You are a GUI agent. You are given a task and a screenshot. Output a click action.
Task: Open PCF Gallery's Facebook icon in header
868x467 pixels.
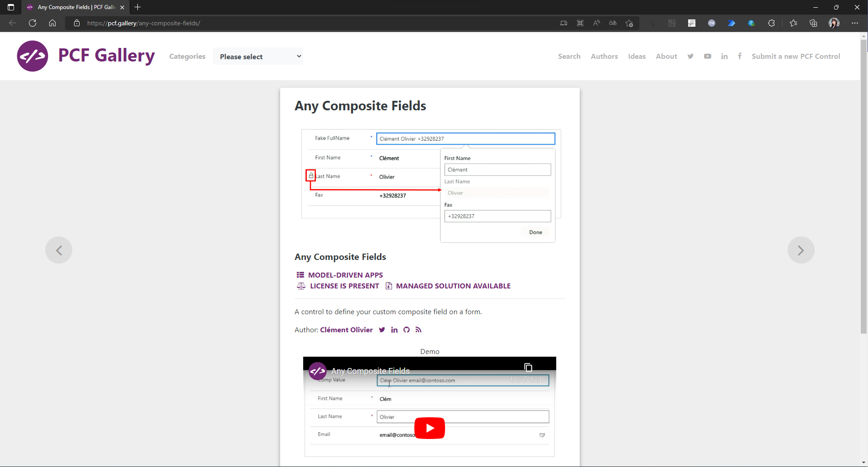740,56
